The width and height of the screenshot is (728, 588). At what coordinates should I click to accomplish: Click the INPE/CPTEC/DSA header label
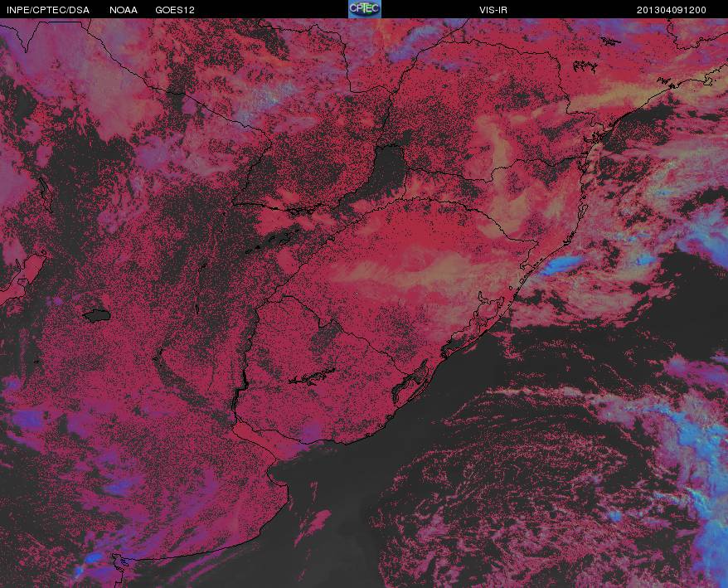click(x=48, y=10)
